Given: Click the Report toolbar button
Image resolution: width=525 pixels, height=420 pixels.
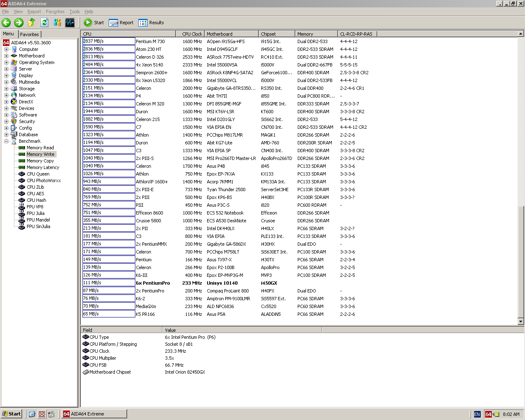Looking at the screenshot, I should [121, 23].
